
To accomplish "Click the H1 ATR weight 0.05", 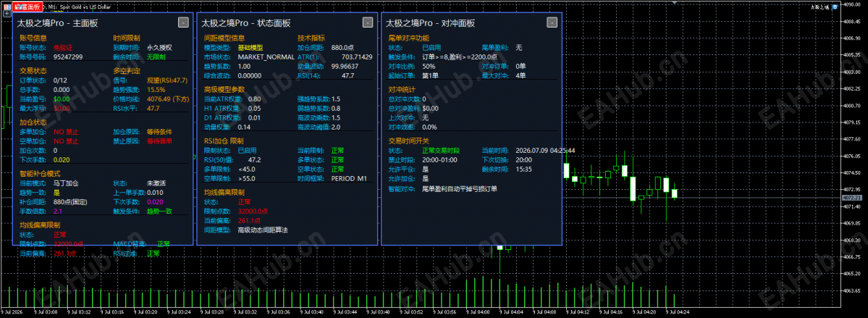I will pos(254,108).
